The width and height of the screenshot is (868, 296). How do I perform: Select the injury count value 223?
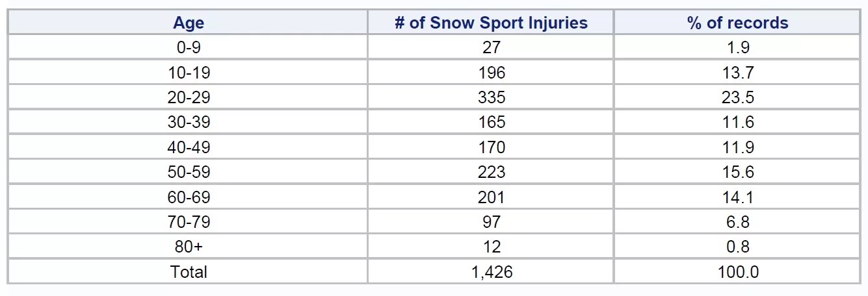click(x=491, y=172)
